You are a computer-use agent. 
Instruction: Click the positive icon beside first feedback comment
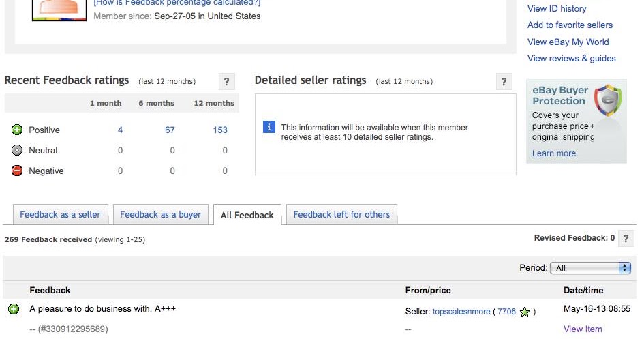pos(14,309)
